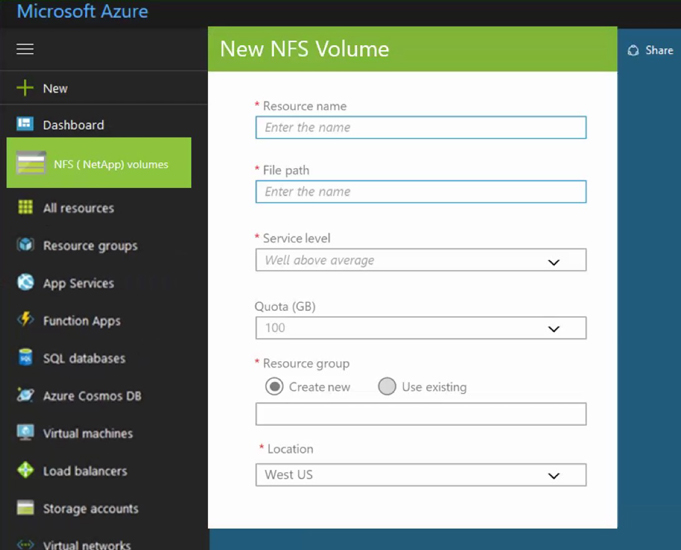Click the green plus New icon
This screenshot has width=681, height=550.
click(x=25, y=88)
